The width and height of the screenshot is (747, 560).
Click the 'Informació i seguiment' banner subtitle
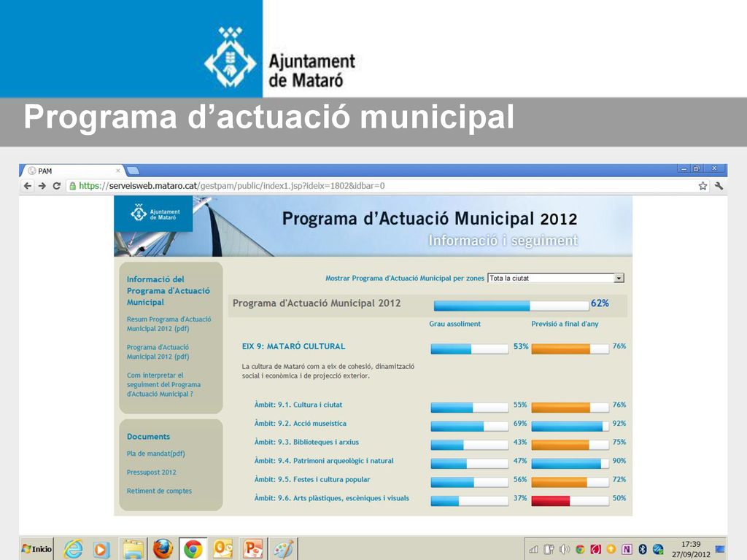(x=503, y=241)
